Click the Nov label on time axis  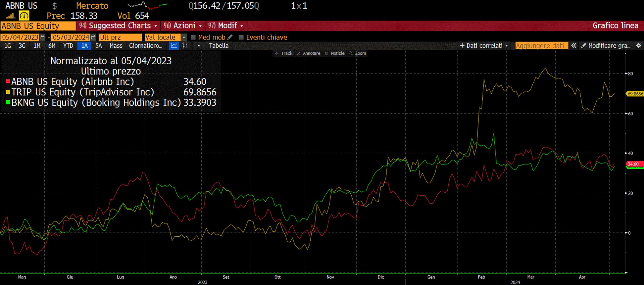tap(330, 277)
